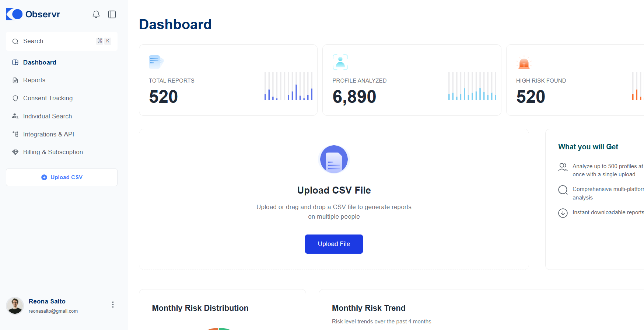Open Individual Search section
Viewport: 644px width, 330px height.
tap(48, 117)
